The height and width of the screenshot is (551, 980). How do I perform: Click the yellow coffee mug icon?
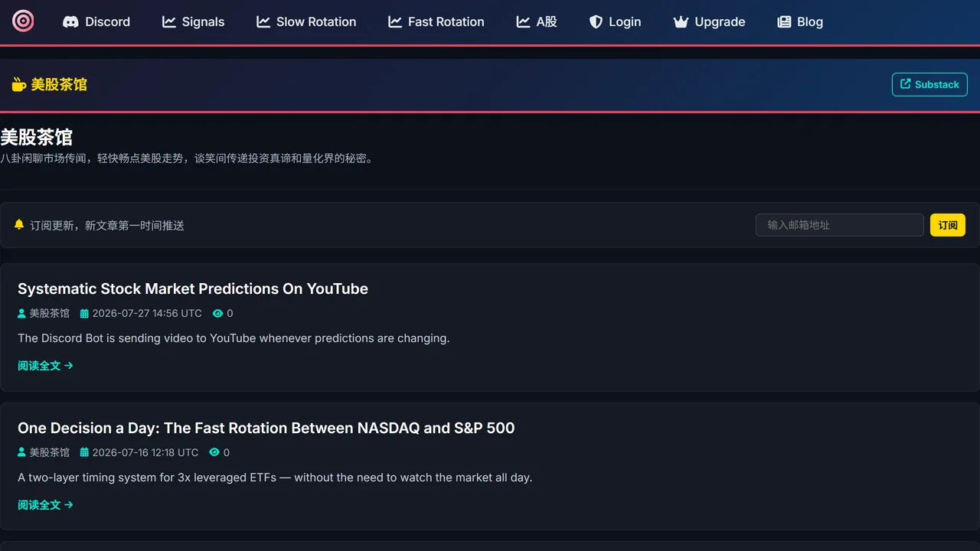click(19, 84)
